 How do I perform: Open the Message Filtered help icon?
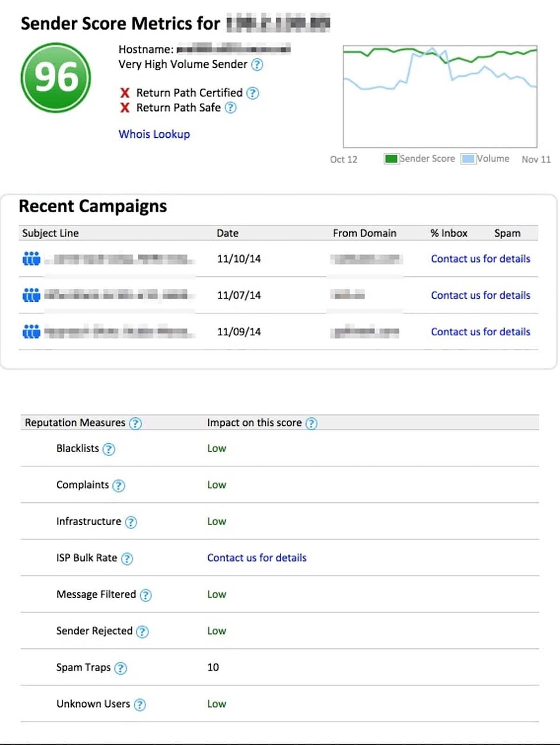146,595
